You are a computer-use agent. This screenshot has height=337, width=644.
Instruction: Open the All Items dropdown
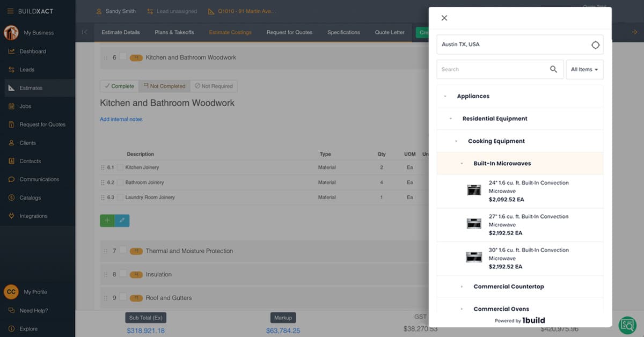(x=584, y=69)
